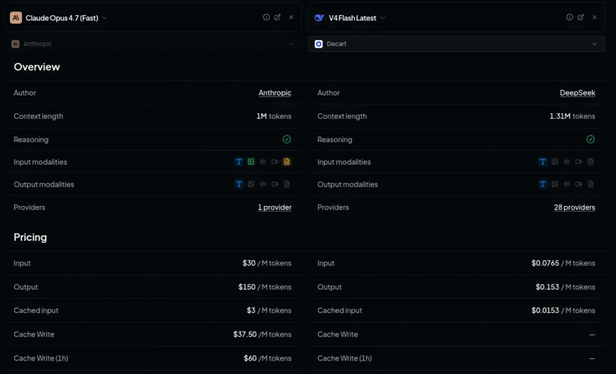Viewport: 616px width, 374px height.
Task: Open Claude Opus 4.7 (Fast) model selector dropdown
Action: [x=104, y=18]
